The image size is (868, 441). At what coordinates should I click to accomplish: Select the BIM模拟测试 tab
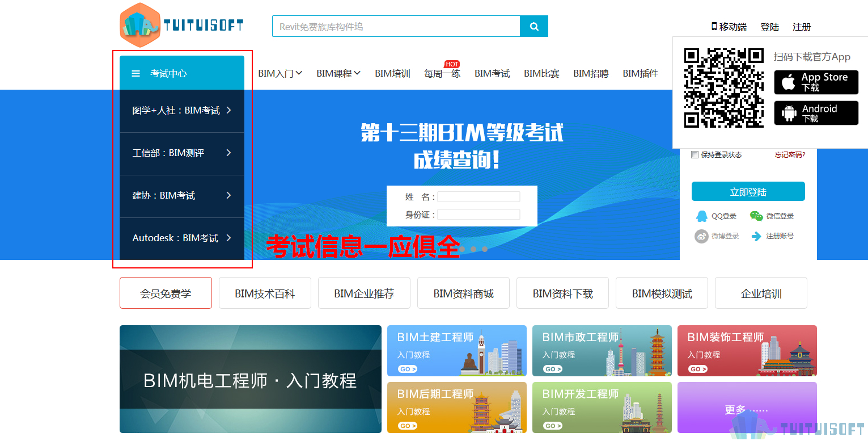pyautogui.click(x=662, y=293)
